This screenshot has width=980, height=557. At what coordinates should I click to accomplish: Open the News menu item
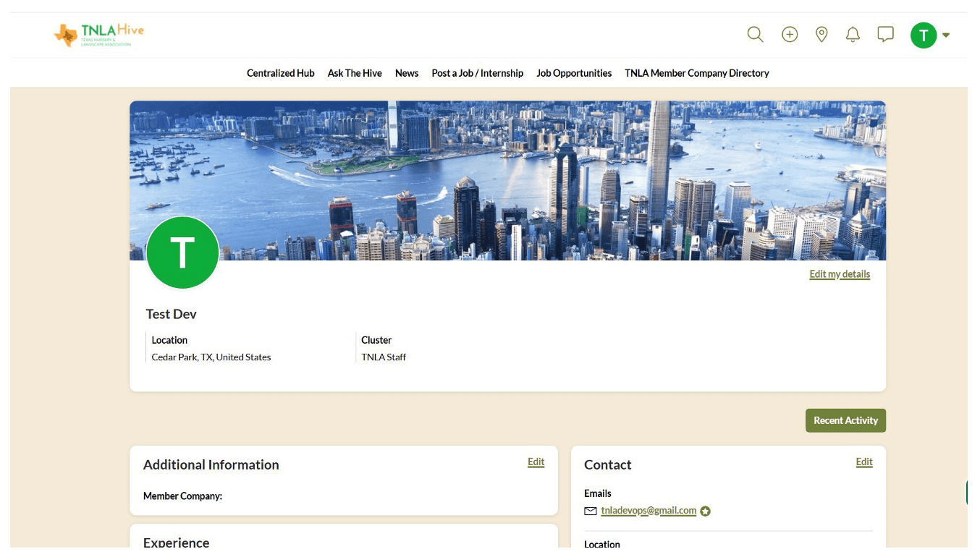tap(407, 73)
